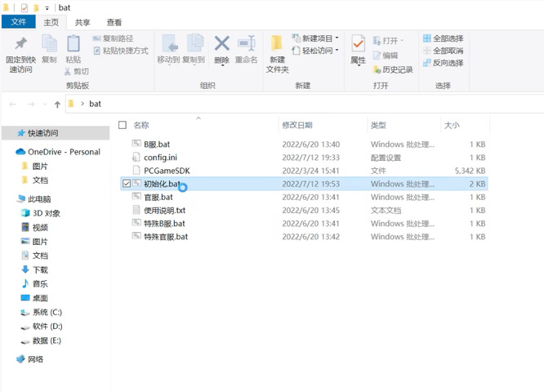
Task: Sort by 修改日期 column header
Action: [x=297, y=125]
